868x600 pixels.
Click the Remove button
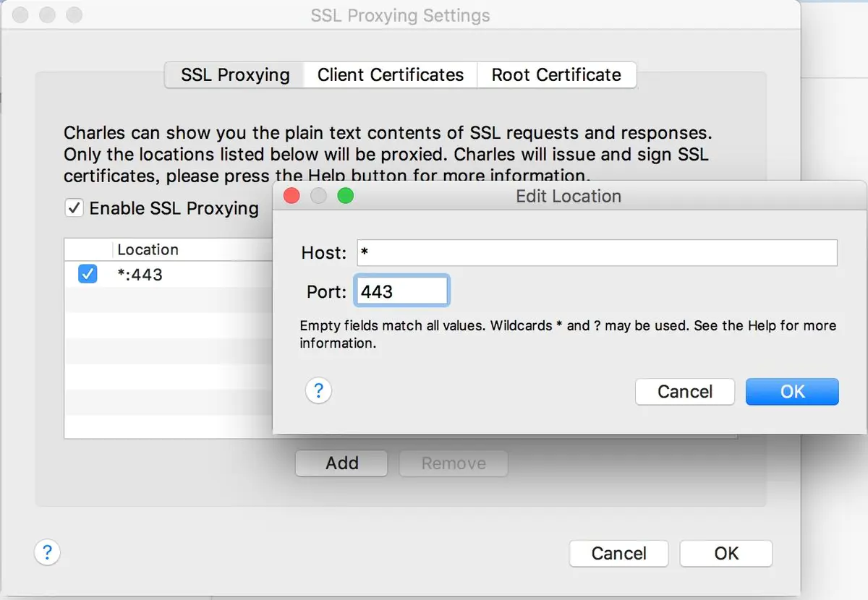(454, 463)
